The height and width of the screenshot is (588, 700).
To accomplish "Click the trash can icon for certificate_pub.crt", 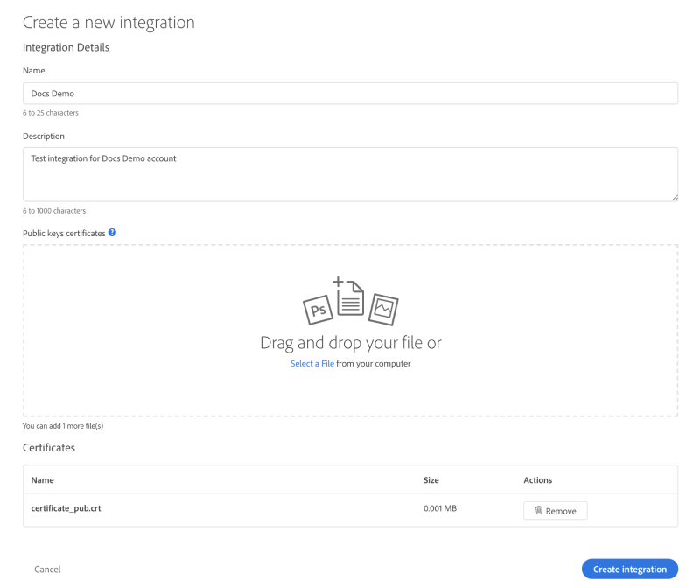I will 539,510.
